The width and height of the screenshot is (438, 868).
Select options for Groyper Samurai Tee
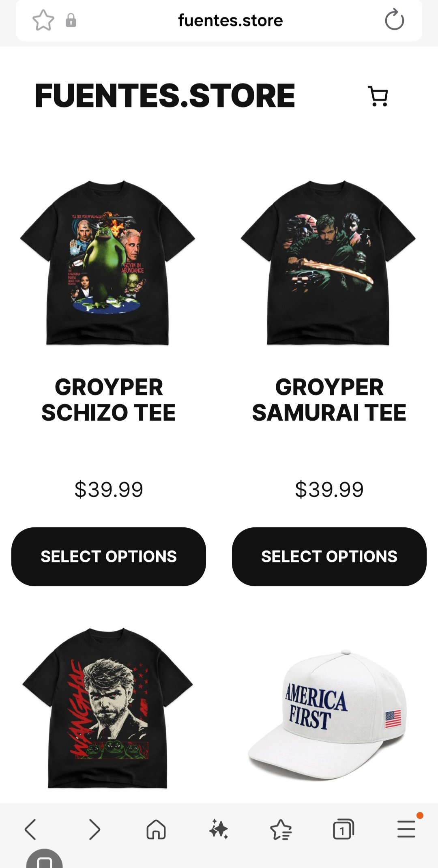329,556
